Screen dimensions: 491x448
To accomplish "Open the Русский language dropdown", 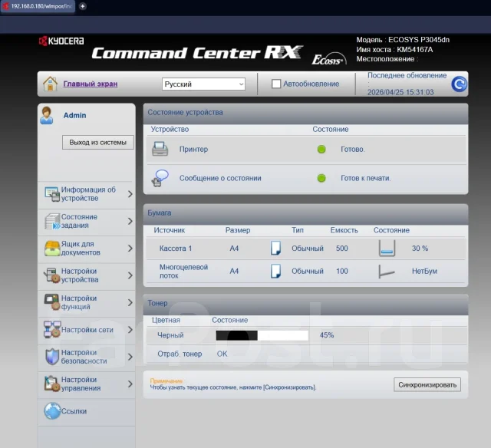I will 203,84.
